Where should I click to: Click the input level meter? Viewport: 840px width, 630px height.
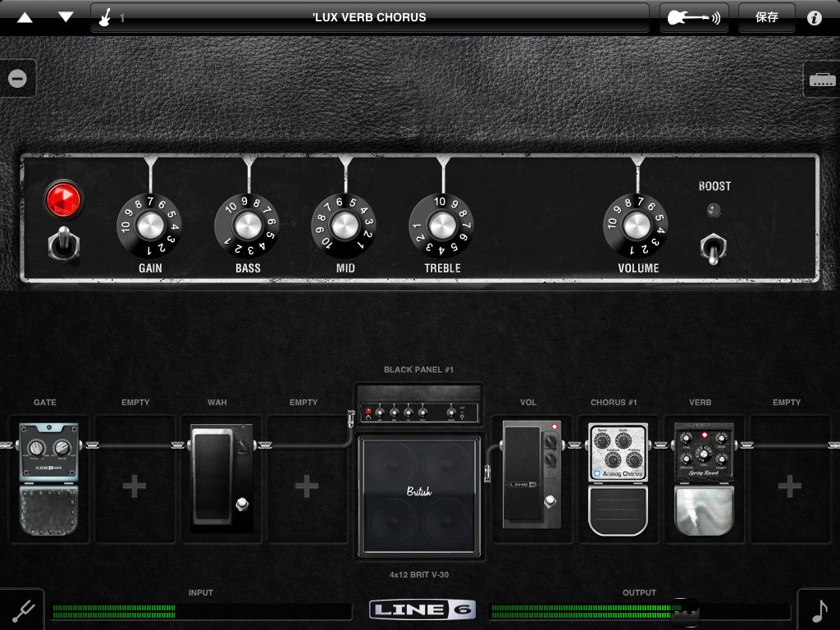coord(201,611)
